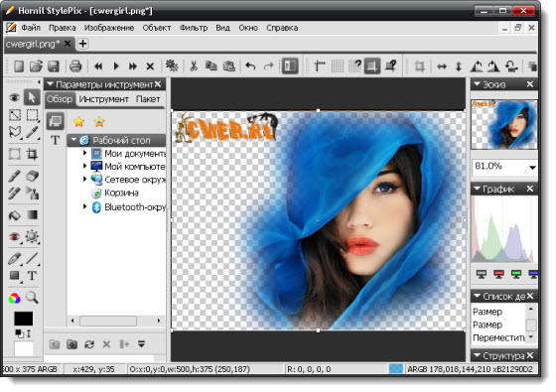Image resolution: width=556 pixels, height=392 pixels.
Task: Select the arrow pointer tool
Action: coord(32,97)
